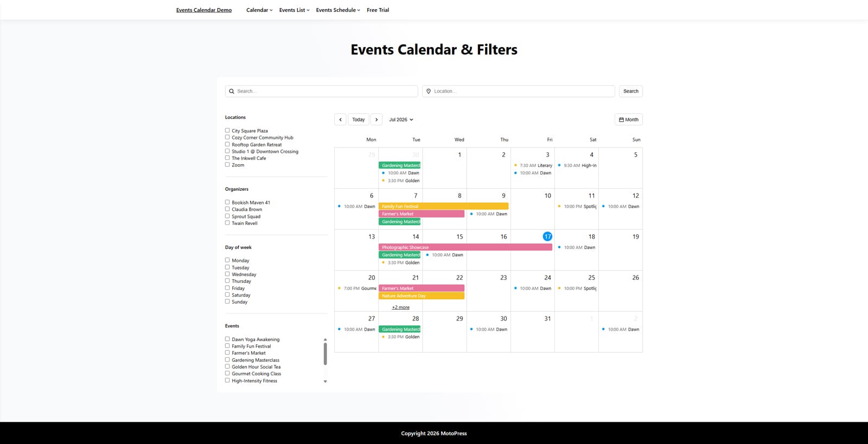Click the magnifier icon in the search field

[232, 91]
